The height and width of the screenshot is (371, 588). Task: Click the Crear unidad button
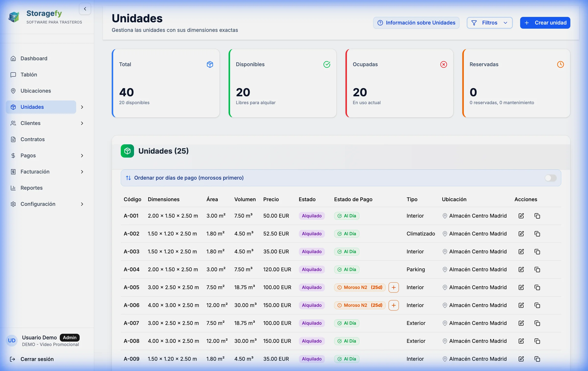pos(545,23)
